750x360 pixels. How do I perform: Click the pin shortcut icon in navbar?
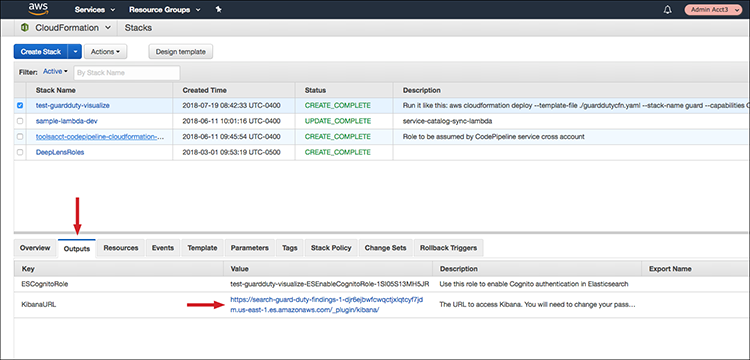(x=218, y=10)
